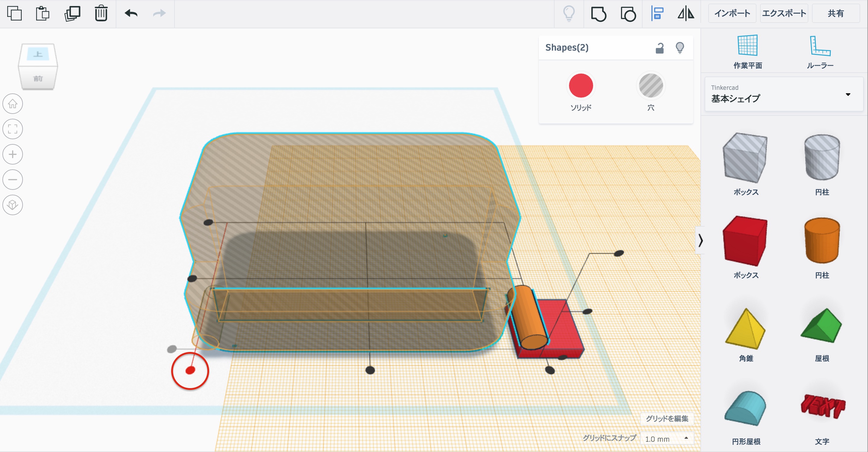The image size is (868, 452).
Task: Open the インポート menu button
Action: 732,14
